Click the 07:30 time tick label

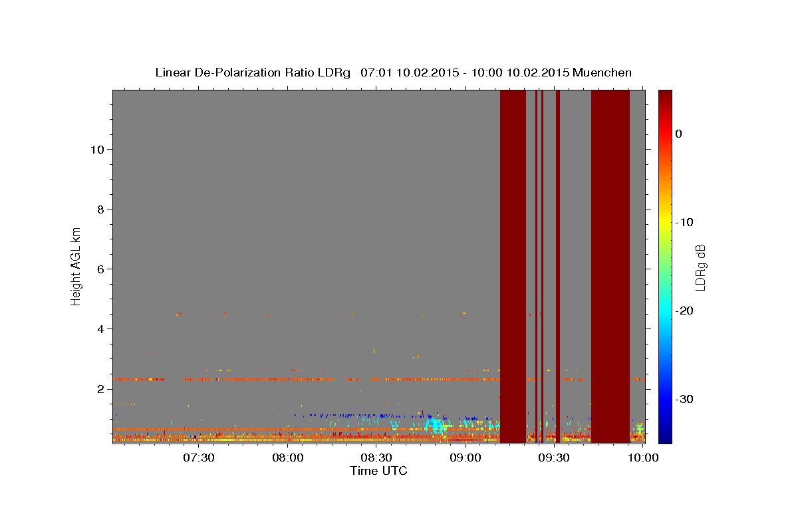[x=198, y=458]
